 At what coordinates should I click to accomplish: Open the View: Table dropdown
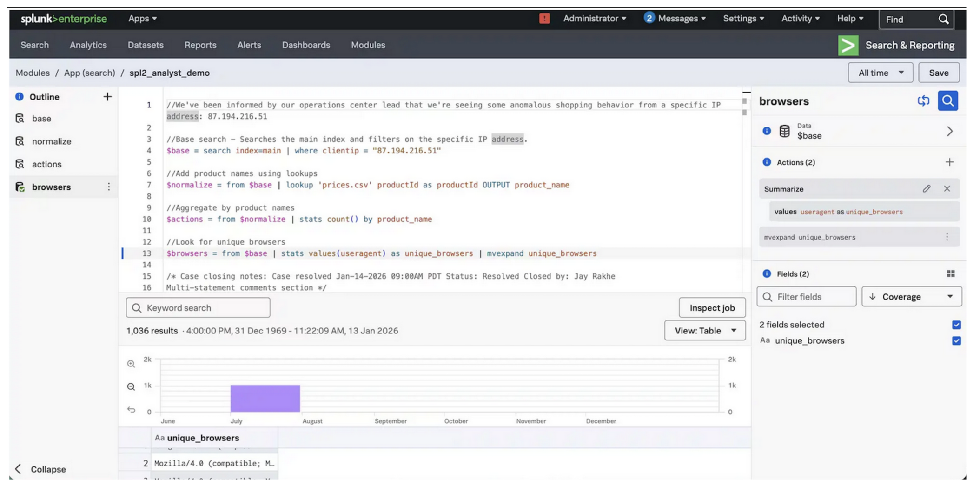(705, 330)
